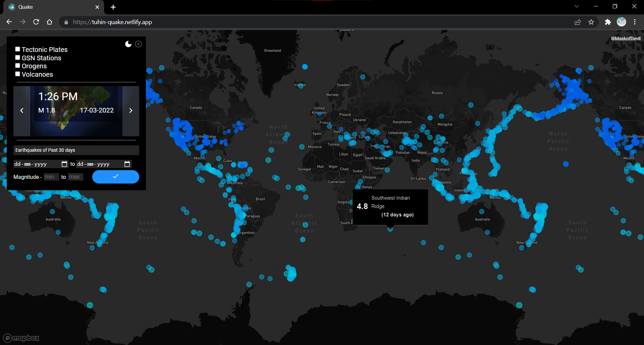Screen dimensions: 644x345
Task: Click the 1:26 PM time text
Action: tap(58, 96)
